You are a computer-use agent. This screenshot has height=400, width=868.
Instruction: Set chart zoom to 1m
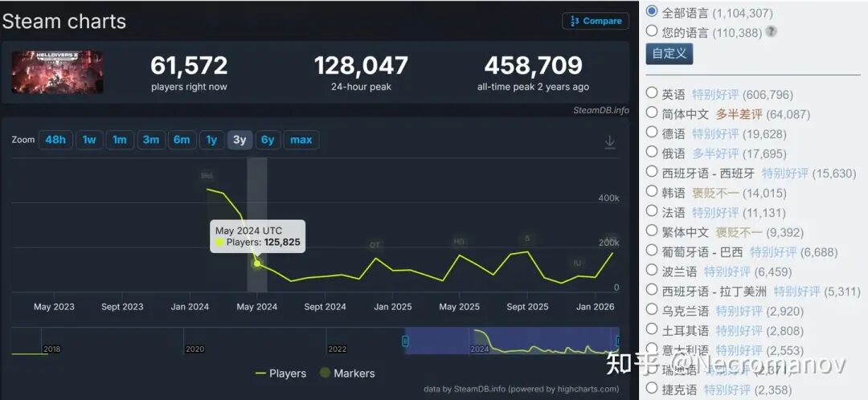coord(120,140)
